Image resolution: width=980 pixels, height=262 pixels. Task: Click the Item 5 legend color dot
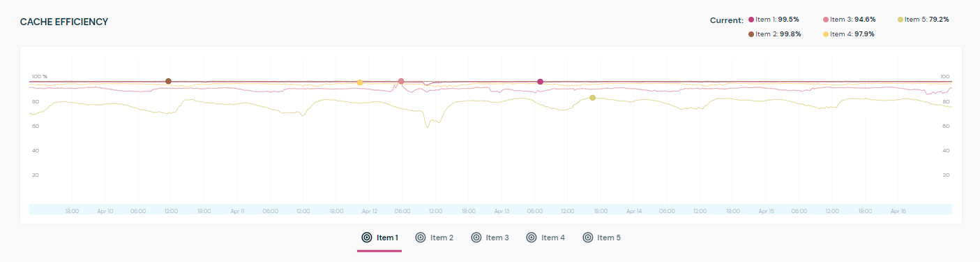click(x=900, y=20)
